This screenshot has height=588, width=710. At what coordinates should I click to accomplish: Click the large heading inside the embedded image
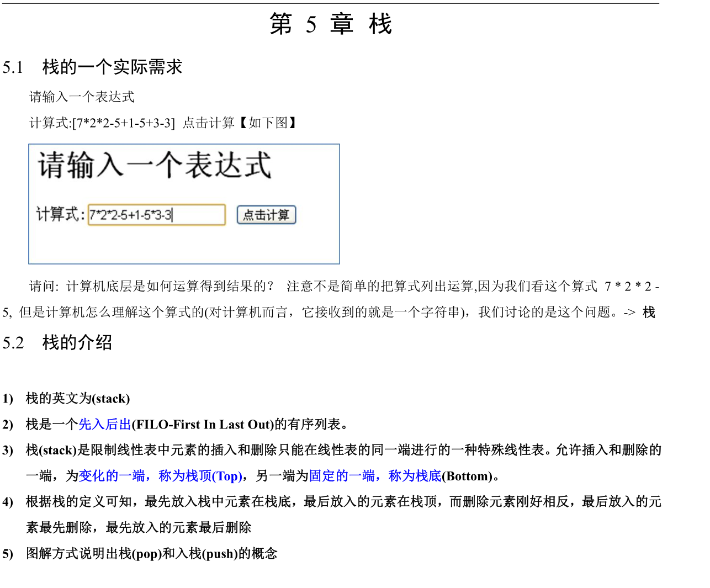[155, 165]
